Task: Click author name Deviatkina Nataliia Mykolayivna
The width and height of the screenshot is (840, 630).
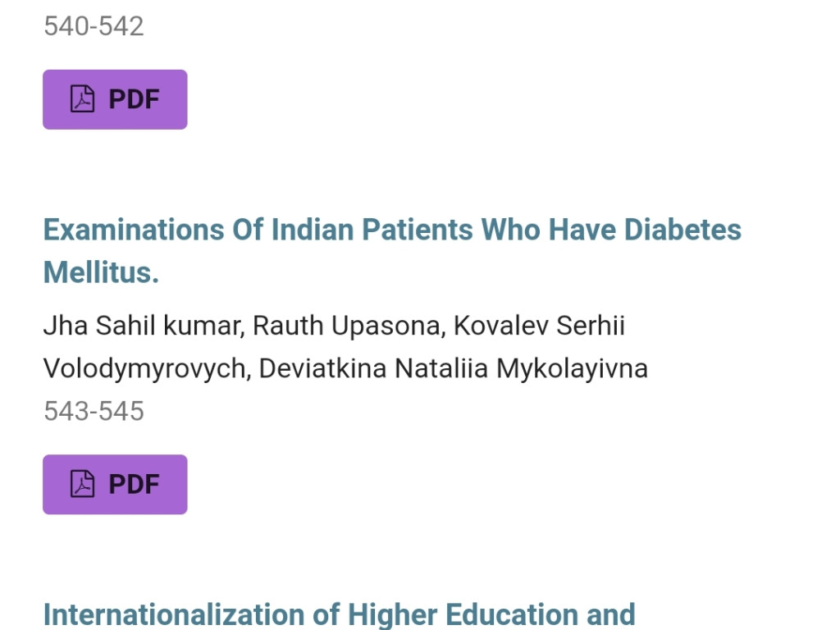Action: [453, 368]
